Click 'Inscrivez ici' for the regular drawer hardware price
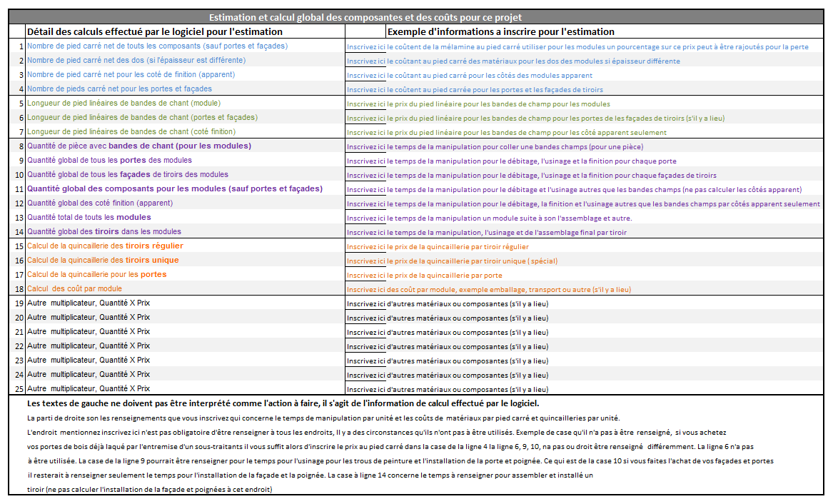This screenshot has width=833, height=504. coord(365,246)
